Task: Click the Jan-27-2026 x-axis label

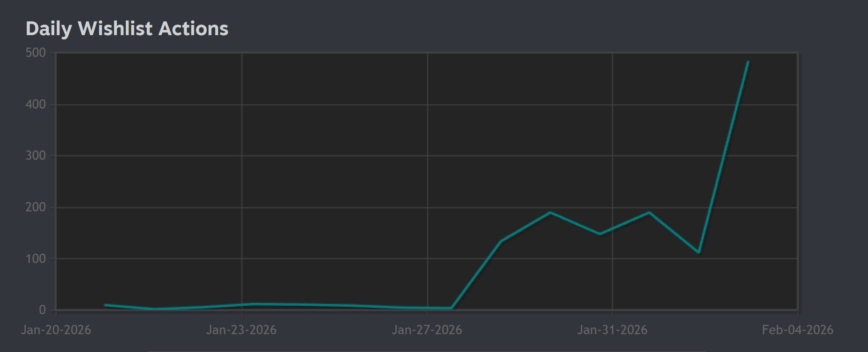Action: 427,330
